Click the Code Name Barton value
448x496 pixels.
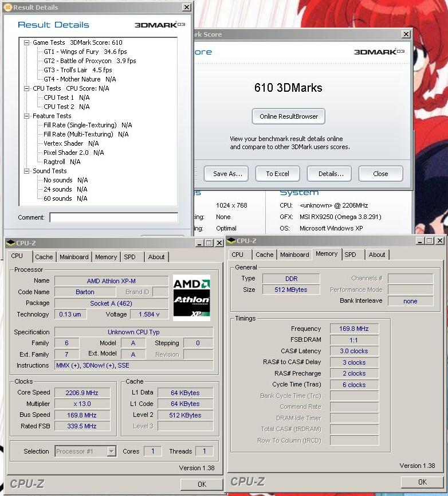(x=85, y=292)
